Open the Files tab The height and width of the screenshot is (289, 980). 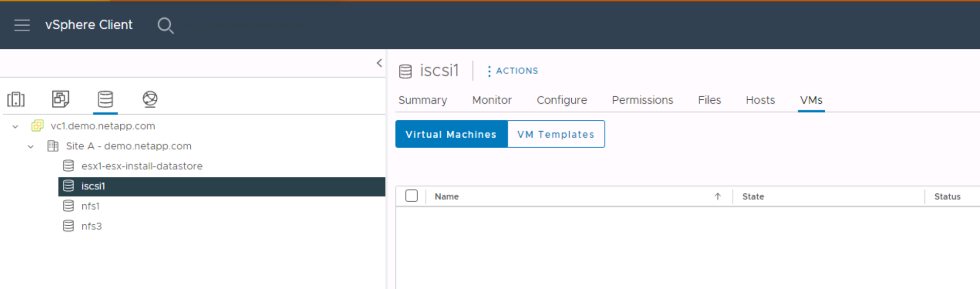709,100
